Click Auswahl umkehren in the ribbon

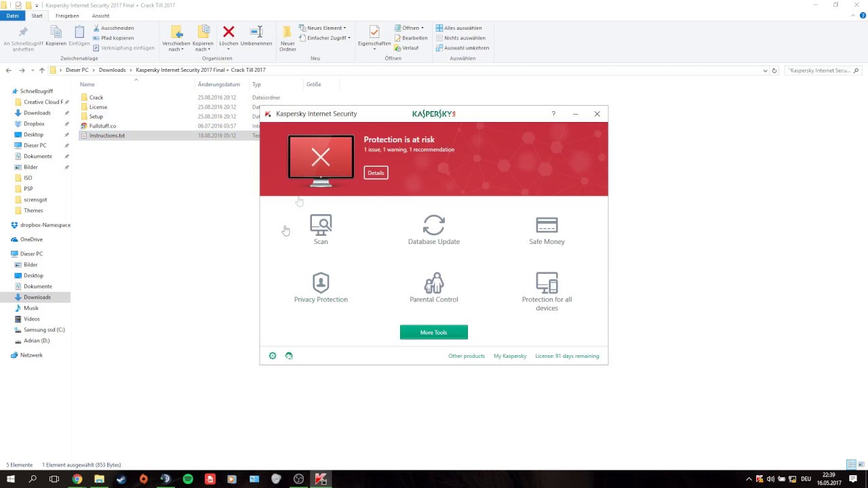(x=462, y=48)
